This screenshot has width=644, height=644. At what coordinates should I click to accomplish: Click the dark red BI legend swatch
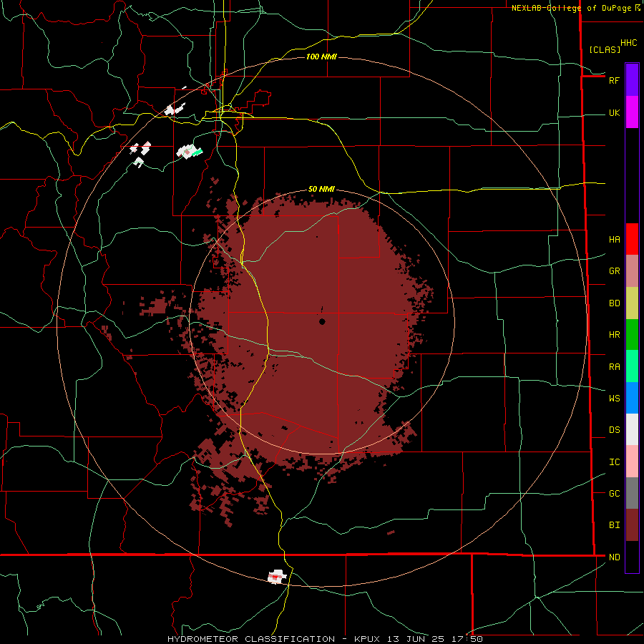632,525
